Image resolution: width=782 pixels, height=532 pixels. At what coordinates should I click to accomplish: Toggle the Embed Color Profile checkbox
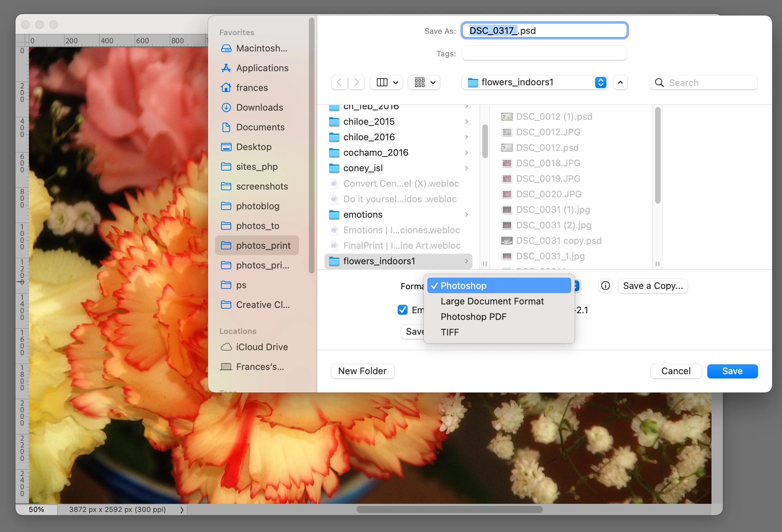[x=403, y=310]
